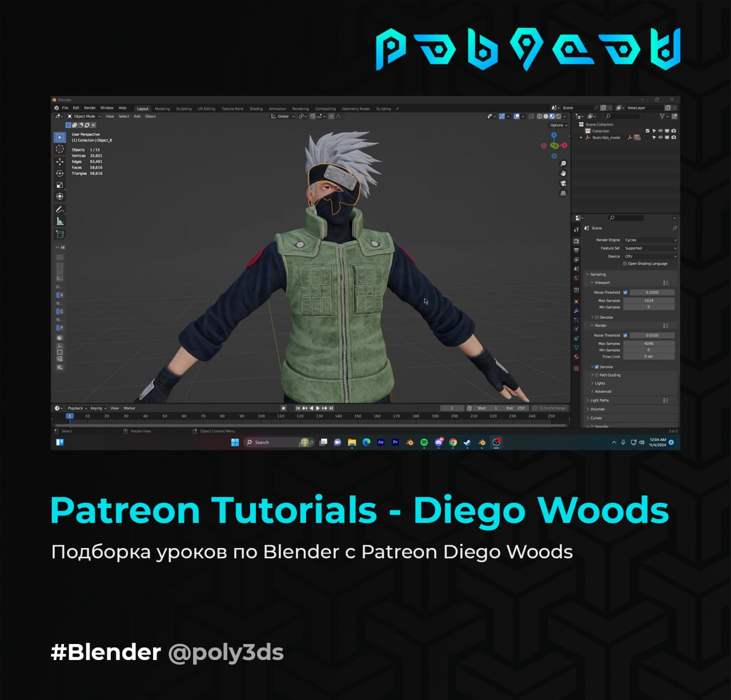
Task: Hide Sketchfab_model with its eye icon
Action: 660,137
